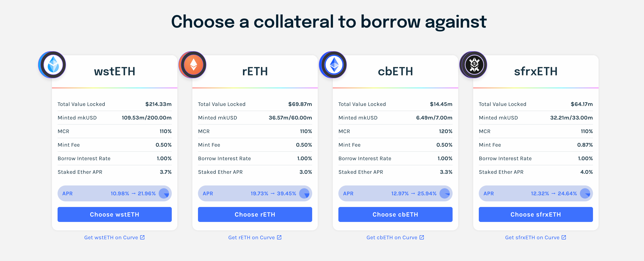Image resolution: width=644 pixels, height=261 pixels.
Task: Select the Choose cbETH button
Action: 395,214
